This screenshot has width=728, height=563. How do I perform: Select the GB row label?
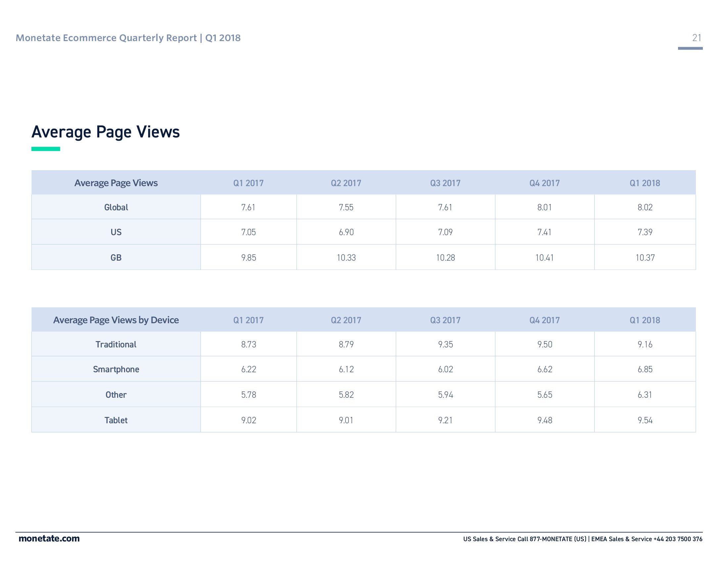pos(116,257)
